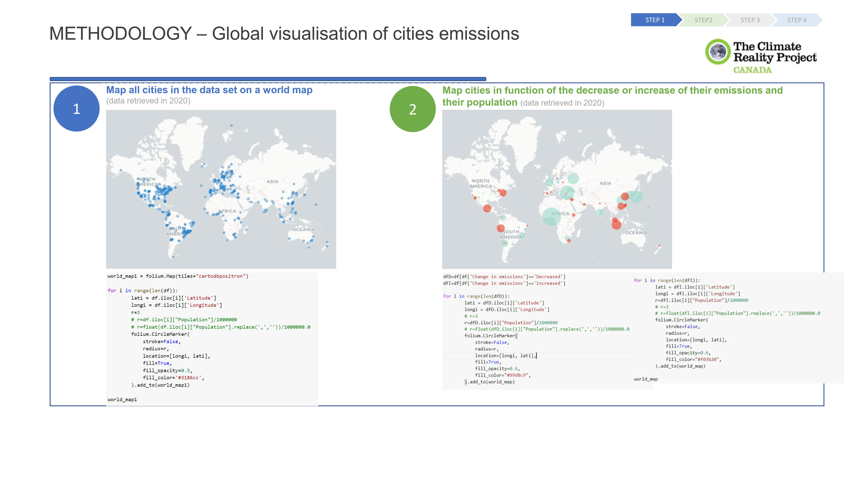
Task: Click the blue circle numbered 1
Action: [x=76, y=108]
